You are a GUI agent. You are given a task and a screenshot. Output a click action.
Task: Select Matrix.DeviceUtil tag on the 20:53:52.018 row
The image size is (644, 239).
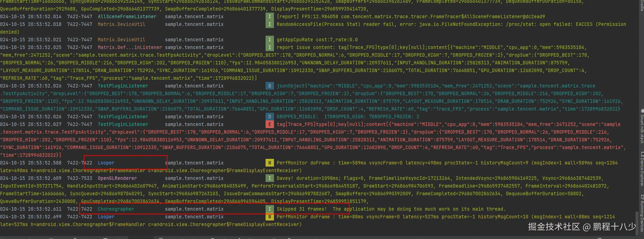click(121, 24)
